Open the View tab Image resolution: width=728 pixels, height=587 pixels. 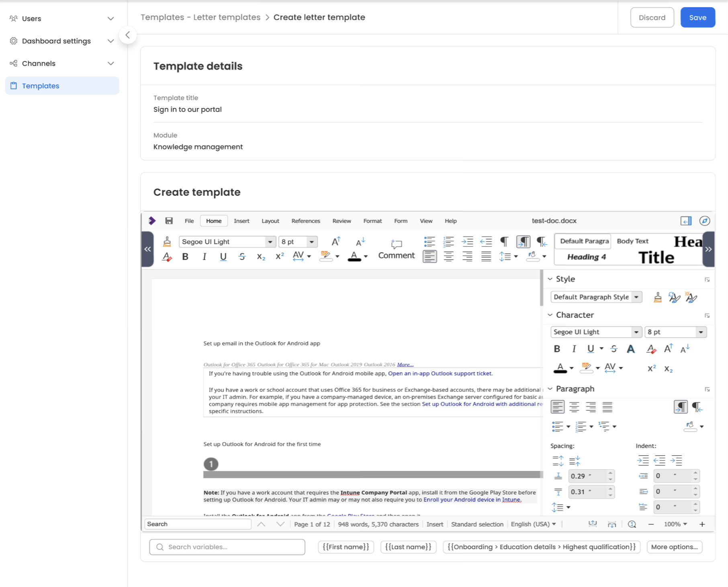(x=426, y=221)
